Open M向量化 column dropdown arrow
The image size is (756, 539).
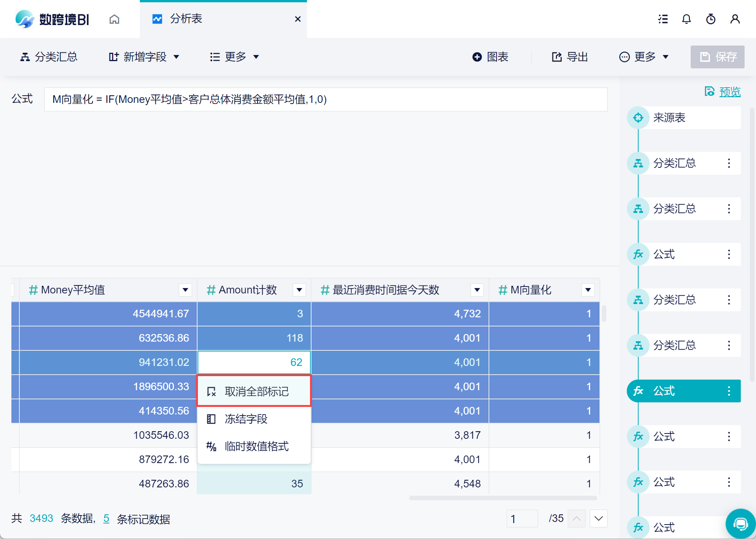[588, 290]
